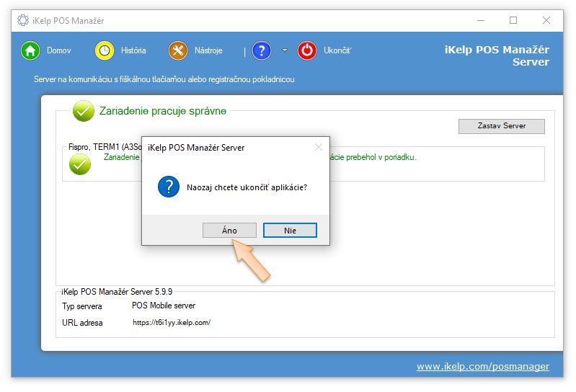Click the orange Nástroje tools icon
This screenshot has height=392, width=576.
(178, 50)
